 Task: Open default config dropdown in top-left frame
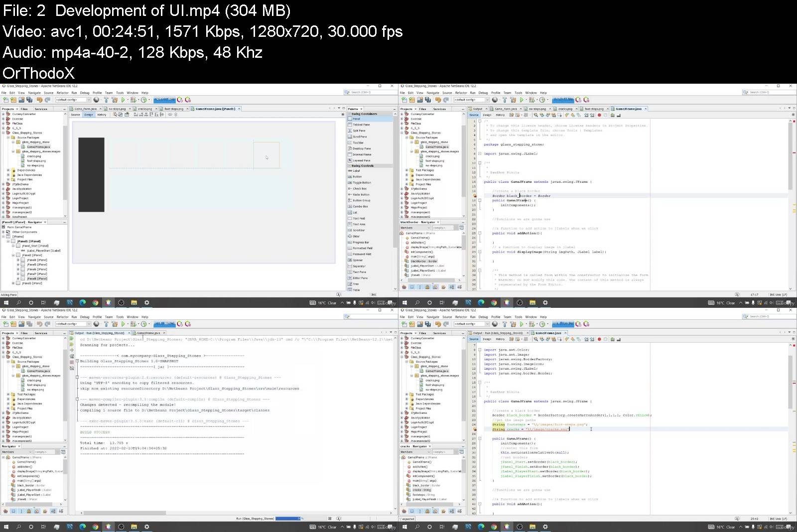(x=73, y=100)
